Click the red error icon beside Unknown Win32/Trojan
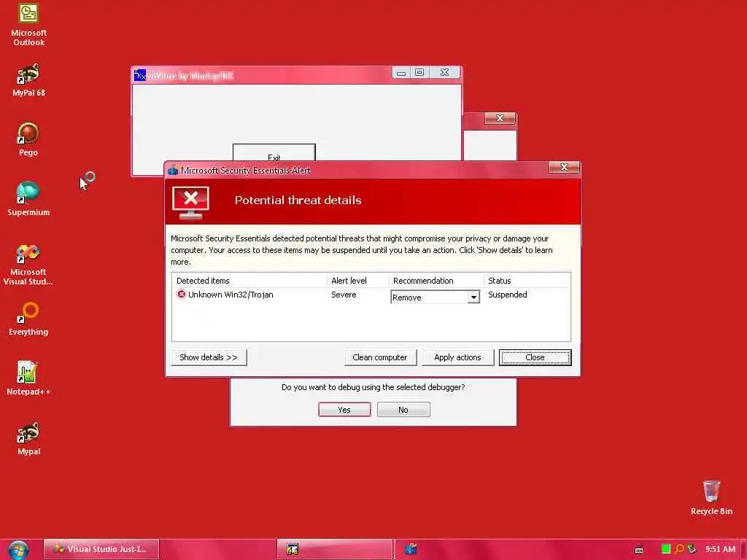747x560 pixels. [x=182, y=295]
